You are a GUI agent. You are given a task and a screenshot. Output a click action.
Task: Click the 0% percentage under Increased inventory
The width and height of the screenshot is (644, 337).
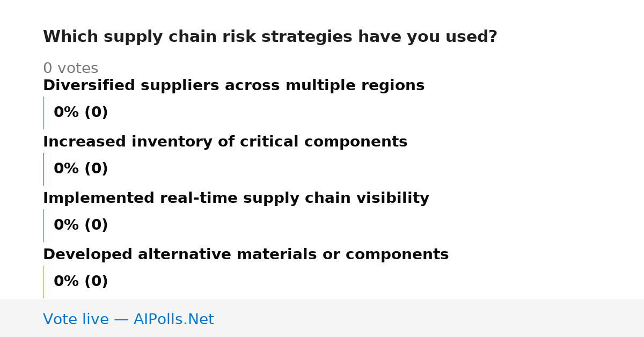click(67, 169)
